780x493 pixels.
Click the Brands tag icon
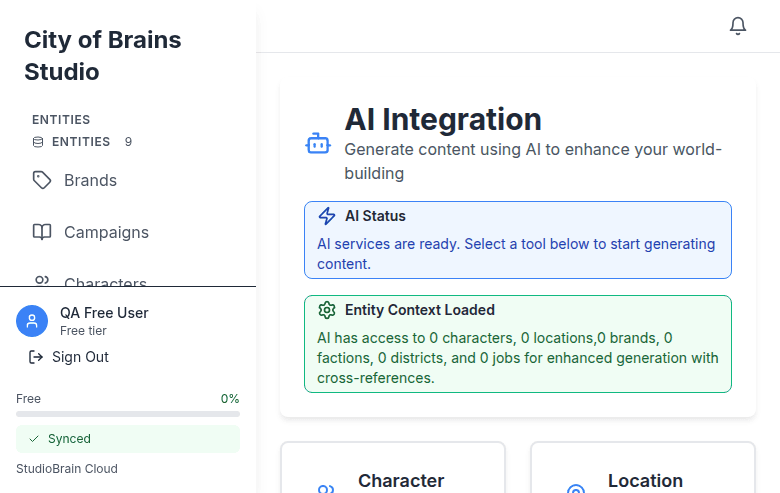click(42, 180)
